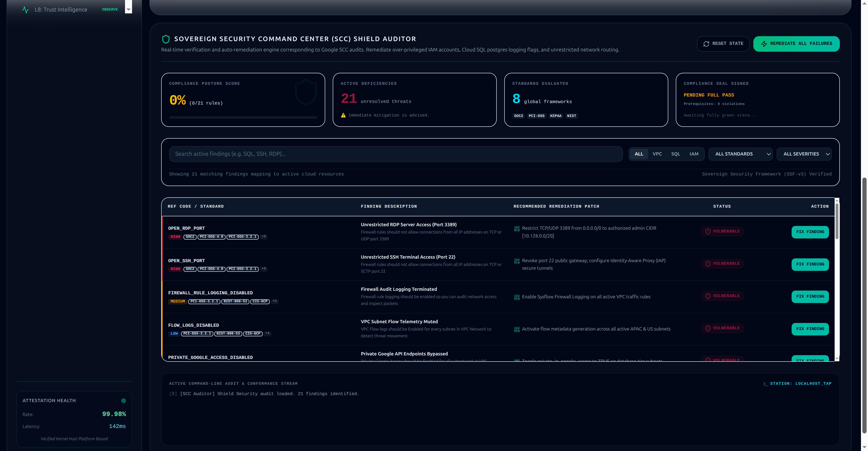
Task: Expand the +3 standards badge on OPEN_SSH_PORT
Action: point(263,269)
